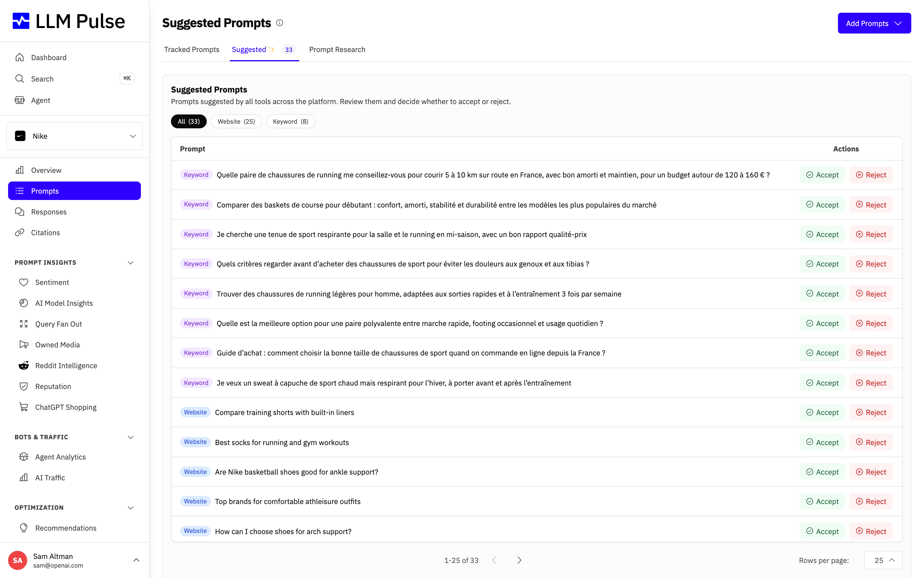Click the Nike brand logo icon
Image resolution: width=924 pixels, height=578 pixels.
point(20,136)
